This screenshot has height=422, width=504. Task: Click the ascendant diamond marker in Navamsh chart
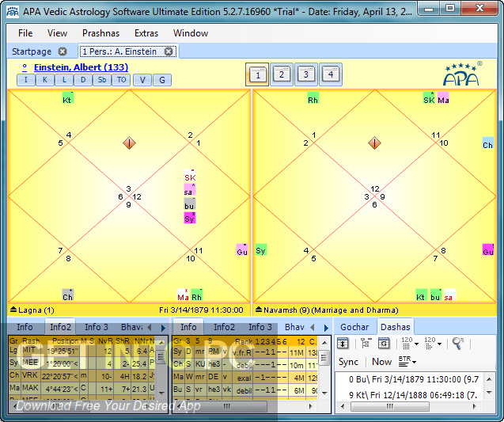pyautogui.click(x=374, y=143)
